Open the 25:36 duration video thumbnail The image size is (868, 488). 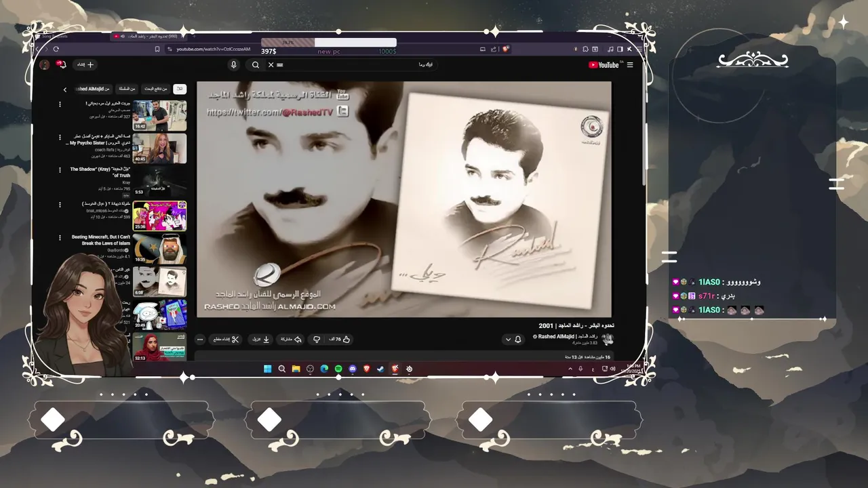tap(159, 216)
